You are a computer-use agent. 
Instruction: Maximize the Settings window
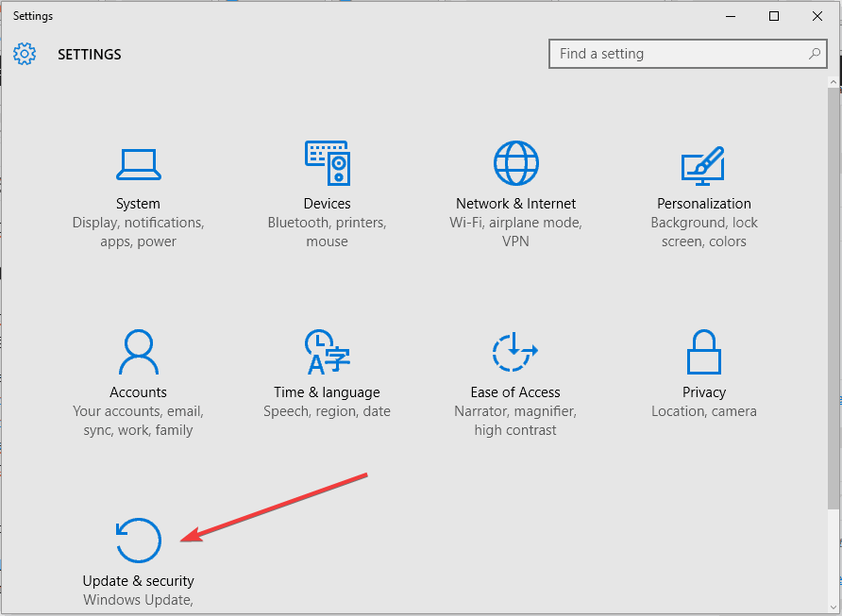(774, 16)
